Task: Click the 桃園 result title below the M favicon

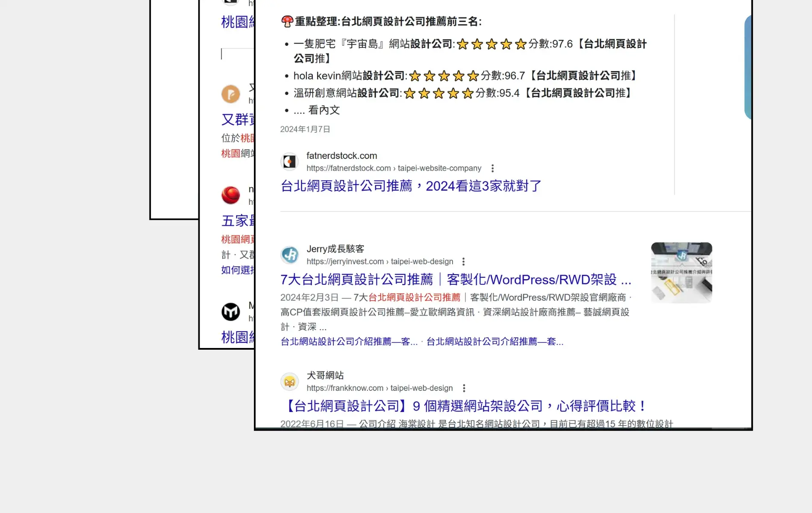Action: (x=238, y=337)
